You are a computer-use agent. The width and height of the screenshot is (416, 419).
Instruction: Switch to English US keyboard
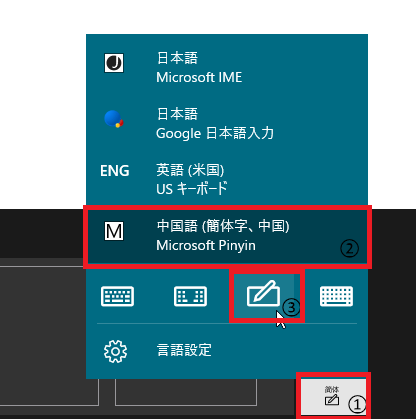(x=227, y=180)
